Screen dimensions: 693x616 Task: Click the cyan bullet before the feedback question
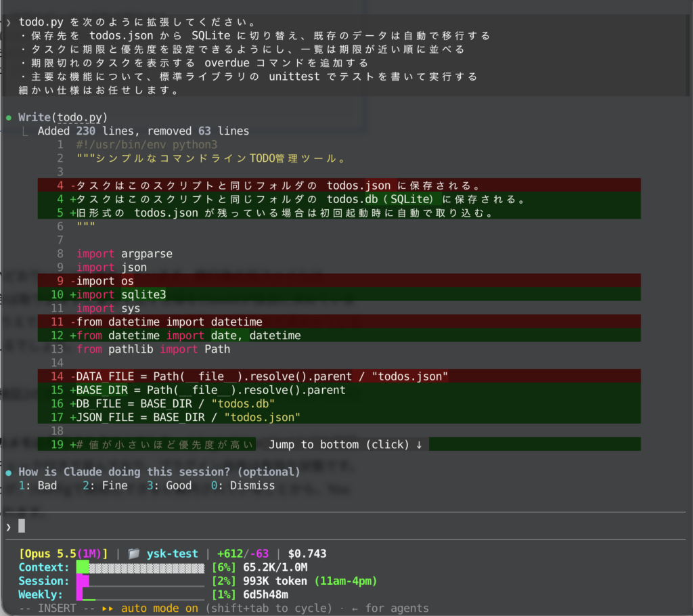(9, 472)
